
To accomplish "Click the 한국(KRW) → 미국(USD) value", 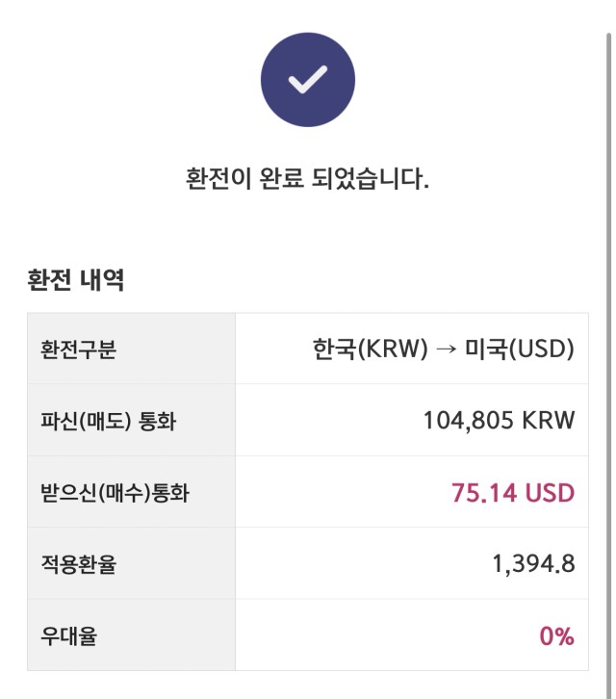I will coord(444,349).
